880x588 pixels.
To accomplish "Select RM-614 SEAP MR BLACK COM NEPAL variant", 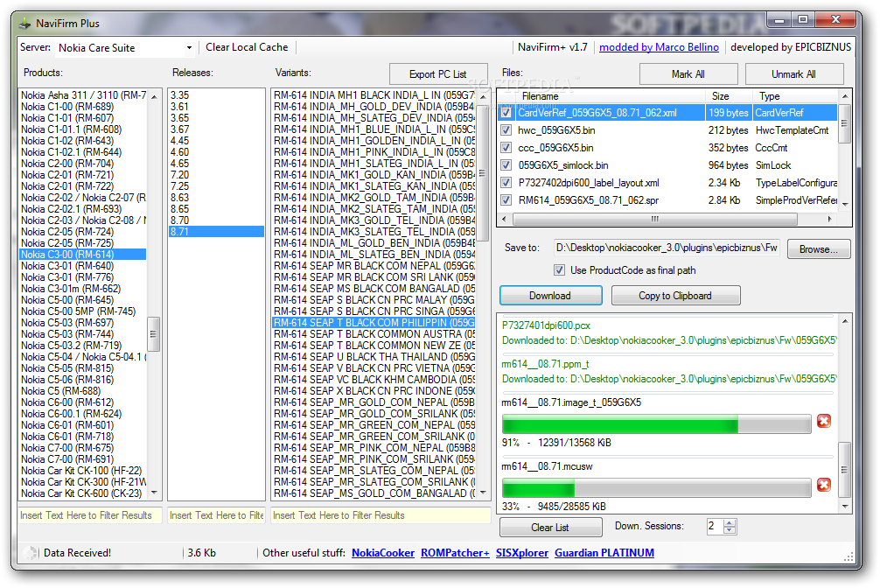I will coord(374,266).
